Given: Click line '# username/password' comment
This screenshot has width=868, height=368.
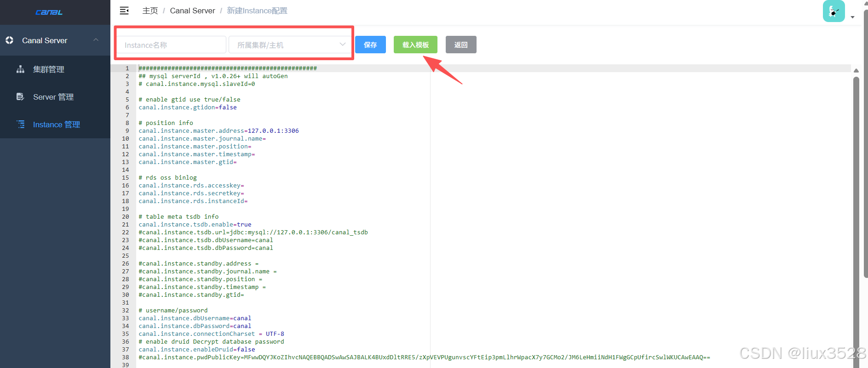Looking at the screenshot, I should [173, 310].
